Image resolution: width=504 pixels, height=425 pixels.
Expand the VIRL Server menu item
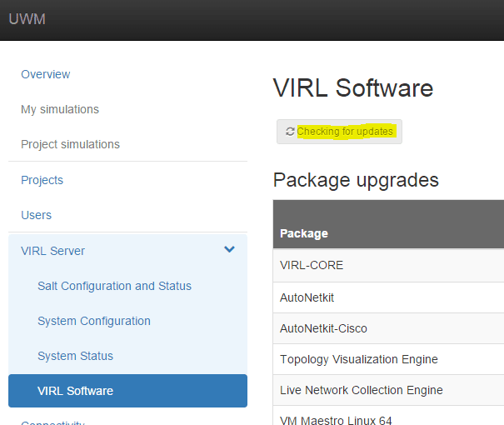(x=53, y=251)
